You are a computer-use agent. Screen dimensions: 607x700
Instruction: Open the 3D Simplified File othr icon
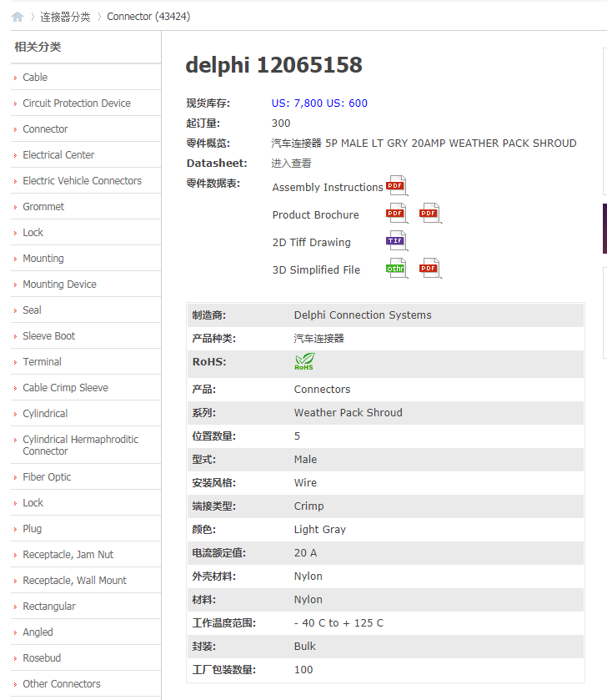[397, 269]
